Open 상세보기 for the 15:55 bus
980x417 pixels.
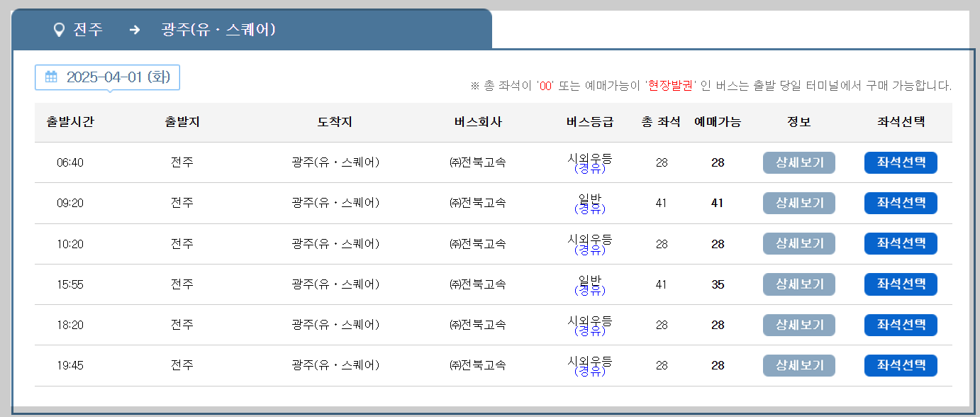[x=798, y=284]
